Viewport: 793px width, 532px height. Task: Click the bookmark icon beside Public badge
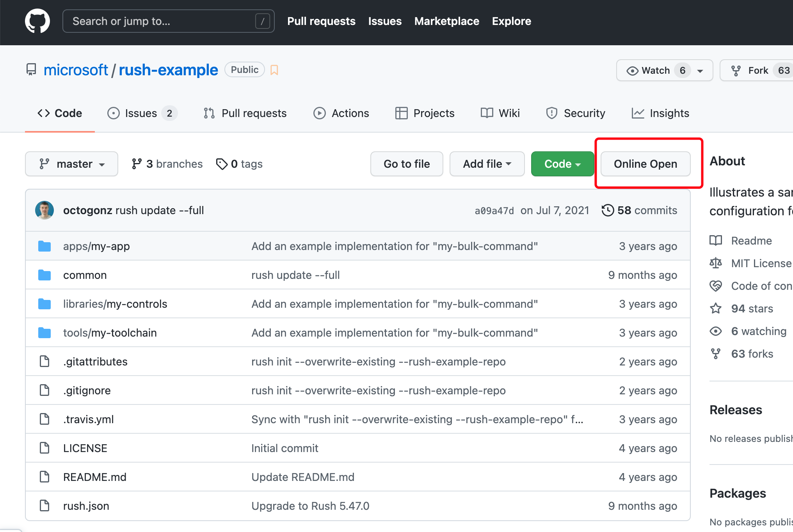pyautogui.click(x=274, y=70)
